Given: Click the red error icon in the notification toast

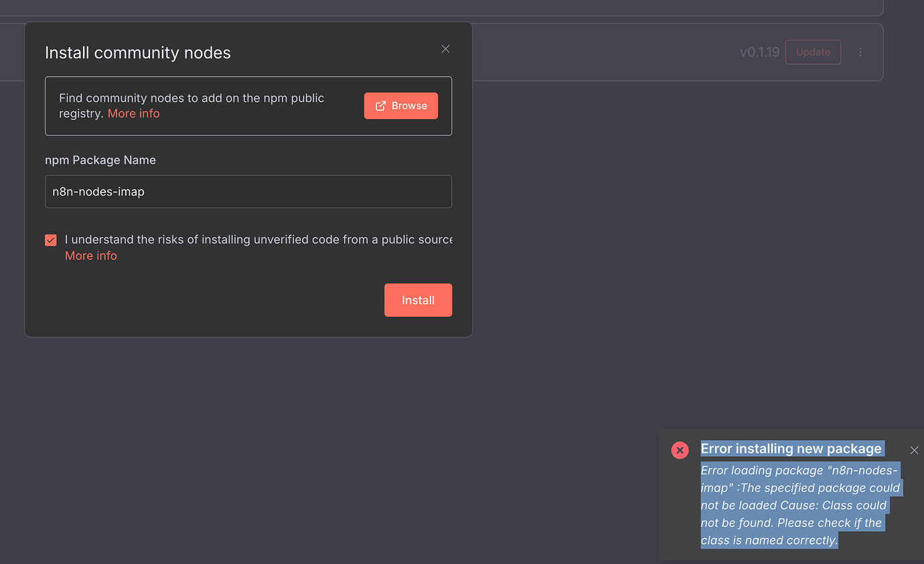Looking at the screenshot, I should pos(680,450).
